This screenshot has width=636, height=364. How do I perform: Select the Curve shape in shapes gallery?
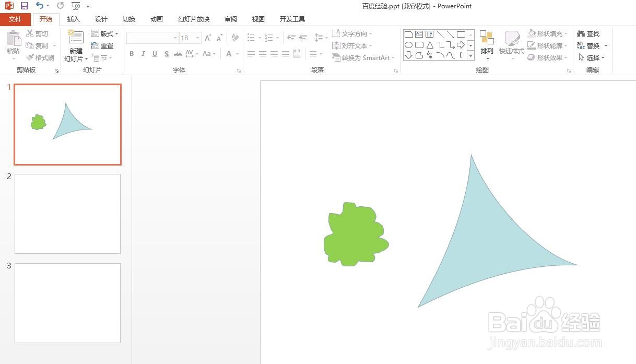tap(451, 55)
